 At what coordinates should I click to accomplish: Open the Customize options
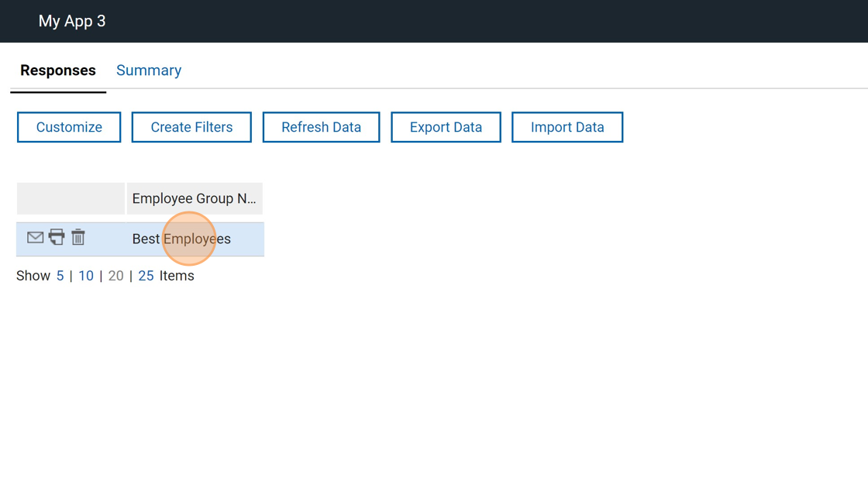(69, 127)
